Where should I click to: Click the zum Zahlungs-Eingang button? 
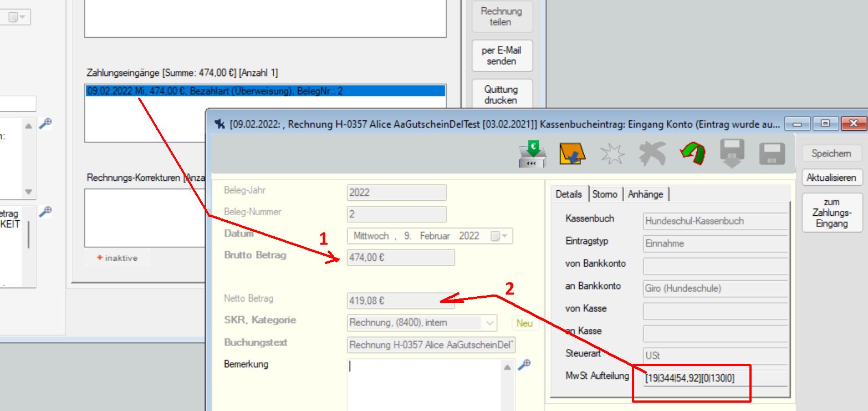[832, 213]
